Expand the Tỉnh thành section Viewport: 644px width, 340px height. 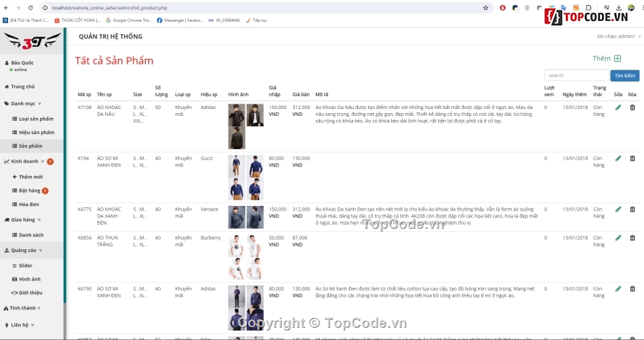point(22,308)
